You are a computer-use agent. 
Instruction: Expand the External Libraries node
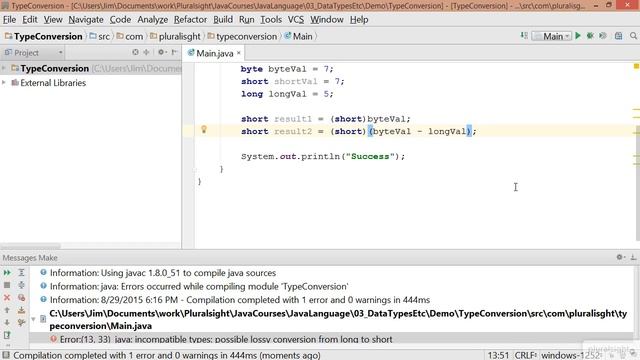(4, 82)
